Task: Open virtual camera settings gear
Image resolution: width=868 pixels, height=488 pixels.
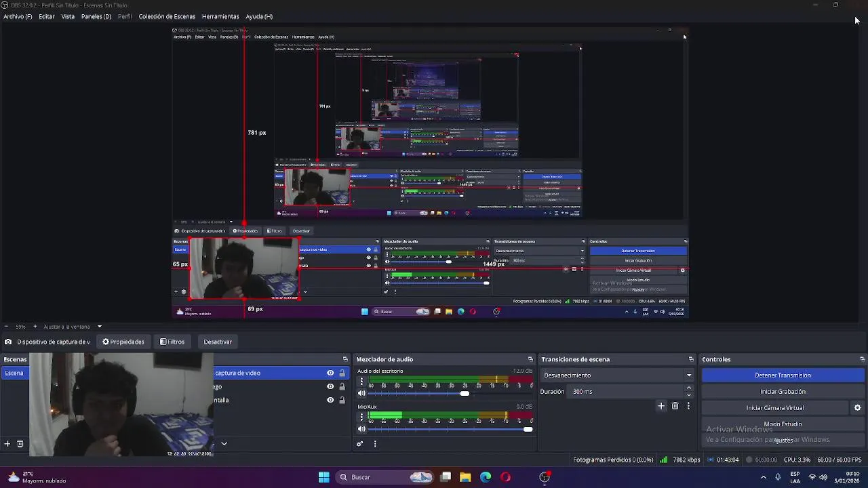Action: pyautogui.click(x=857, y=408)
